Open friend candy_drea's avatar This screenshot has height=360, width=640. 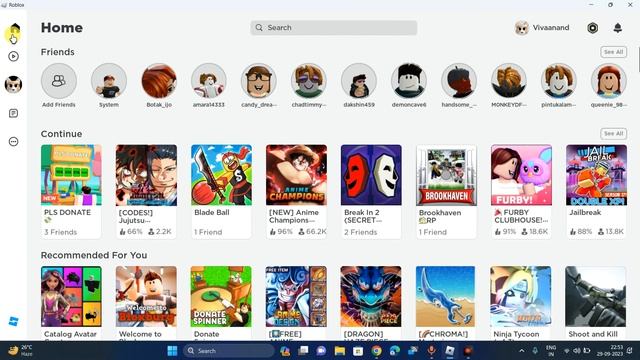click(259, 81)
